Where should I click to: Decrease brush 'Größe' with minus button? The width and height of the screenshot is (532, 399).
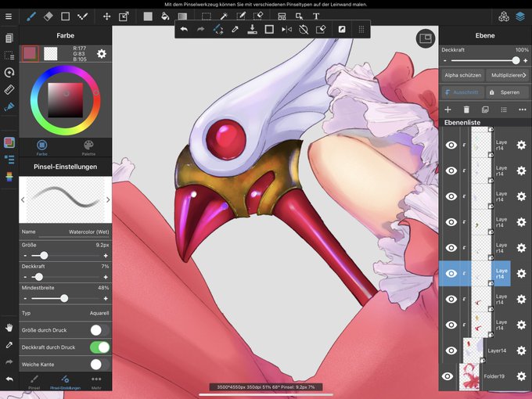(25, 256)
